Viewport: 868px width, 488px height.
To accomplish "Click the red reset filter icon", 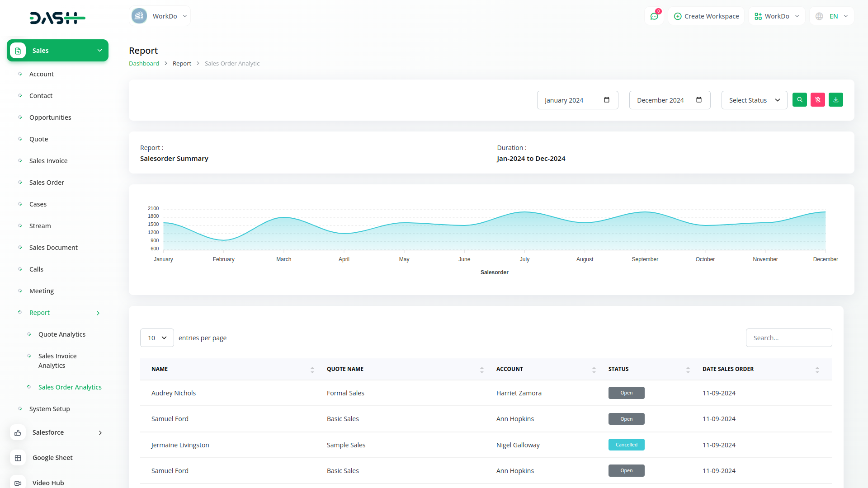I will click(818, 100).
